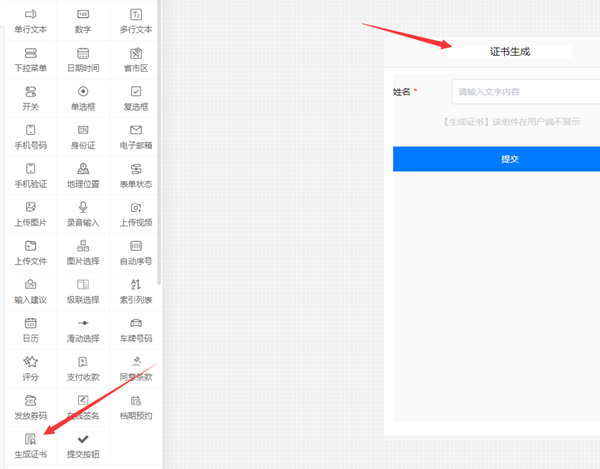Click the 姓名 text input field
Screen dimensions: 600x469
tap(526, 92)
